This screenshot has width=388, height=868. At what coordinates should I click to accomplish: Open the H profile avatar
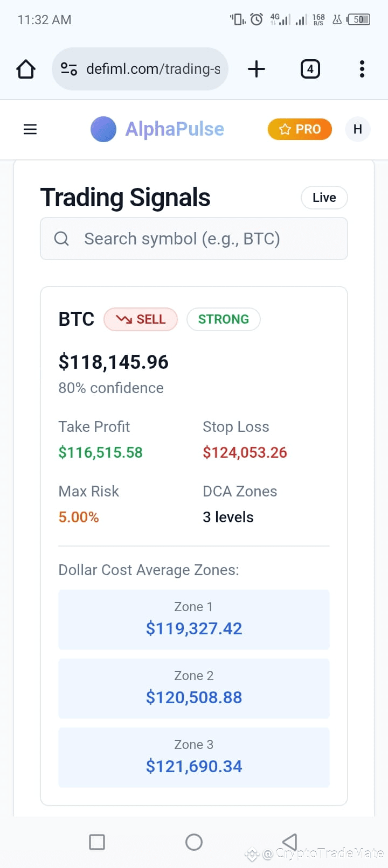(x=357, y=129)
